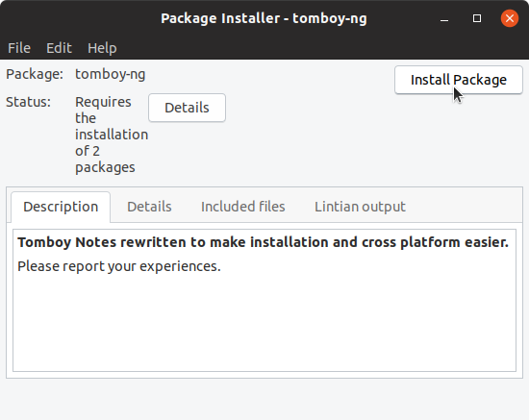
Task: Click the 'Package:' label
Action: 35,74
